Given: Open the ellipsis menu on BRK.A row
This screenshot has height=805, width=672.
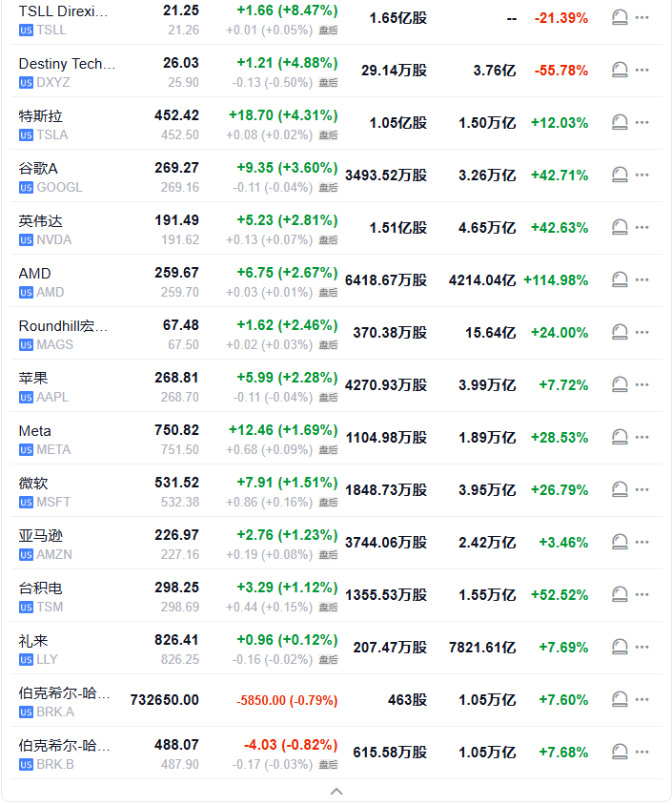Looking at the screenshot, I should [x=642, y=700].
